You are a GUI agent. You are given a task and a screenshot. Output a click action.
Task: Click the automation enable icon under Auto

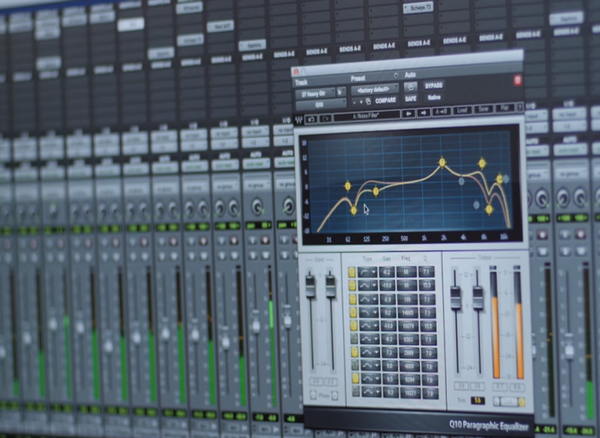(x=410, y=87)
